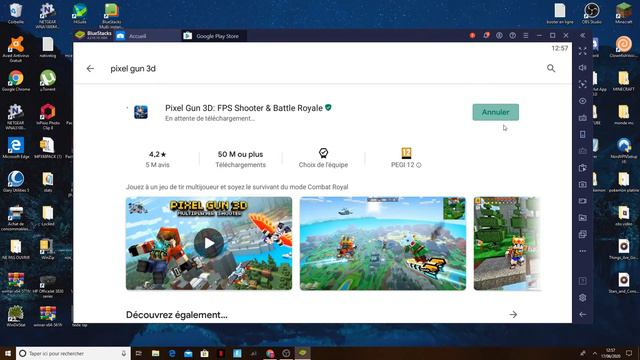640x360 pixels.
Task: Go back from the Play Store search results
Action: point(90,69)
